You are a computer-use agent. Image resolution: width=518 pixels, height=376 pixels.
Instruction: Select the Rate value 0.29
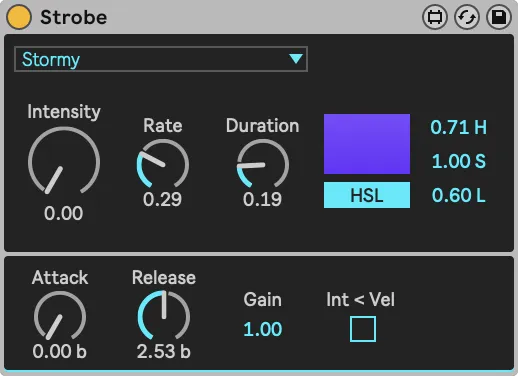point(162,199)
